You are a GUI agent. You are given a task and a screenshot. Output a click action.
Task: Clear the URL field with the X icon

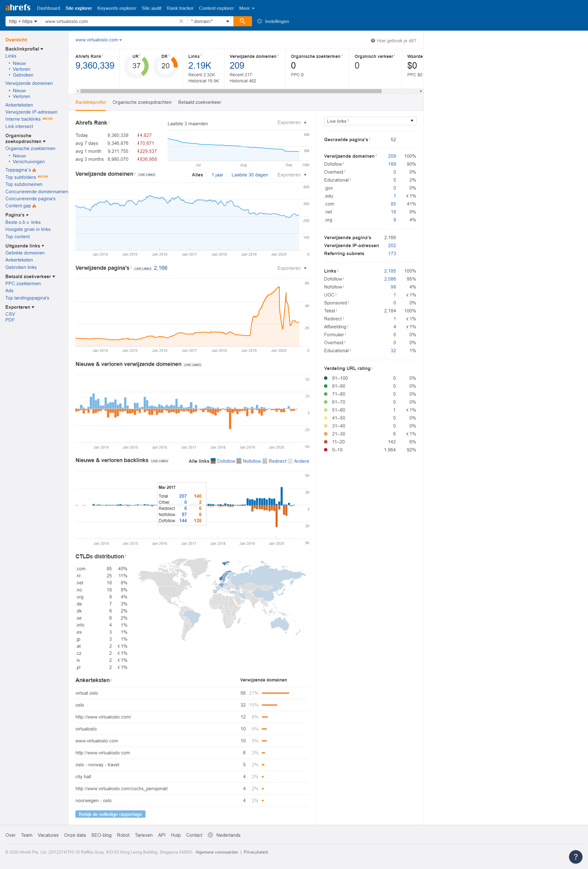pos(181,21)
